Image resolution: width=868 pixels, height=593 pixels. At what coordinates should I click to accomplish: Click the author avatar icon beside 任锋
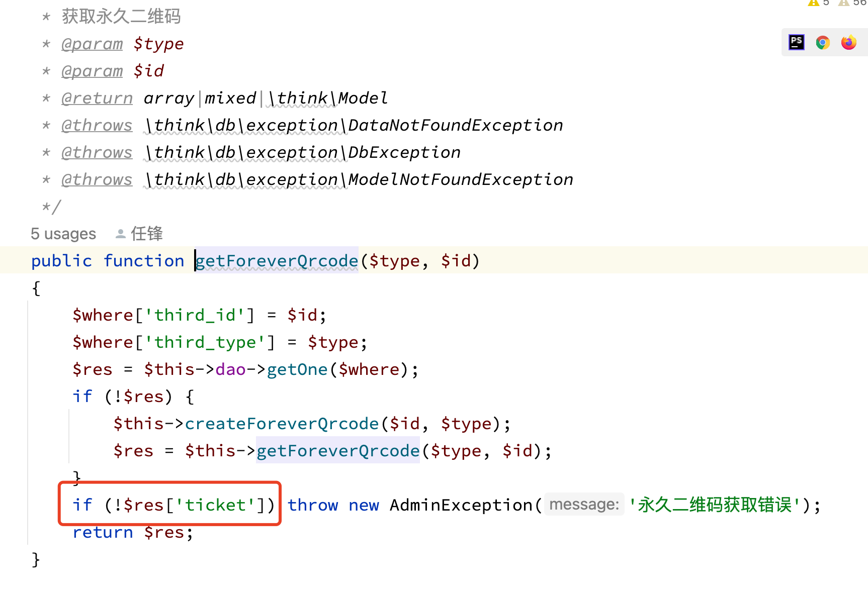(121, 234)
